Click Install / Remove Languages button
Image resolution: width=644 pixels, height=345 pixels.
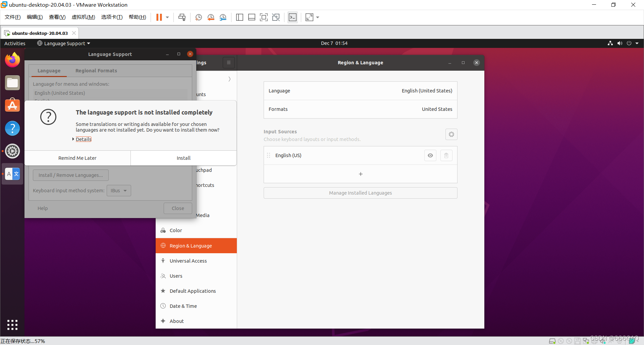point(71,175)
